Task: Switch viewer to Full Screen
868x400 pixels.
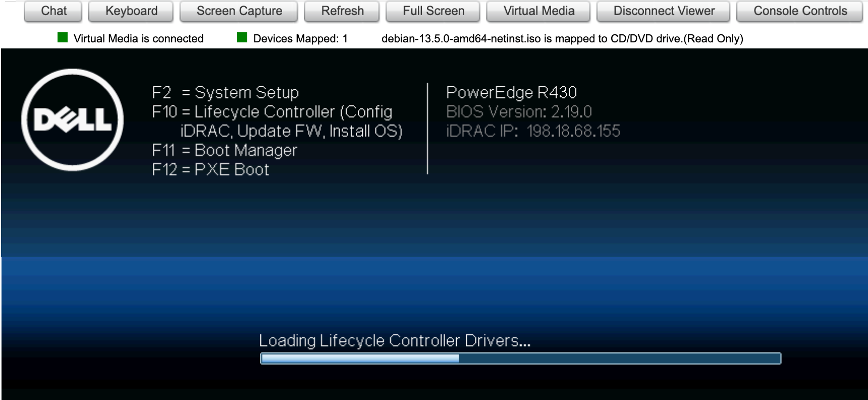Action: coord(433,11)
